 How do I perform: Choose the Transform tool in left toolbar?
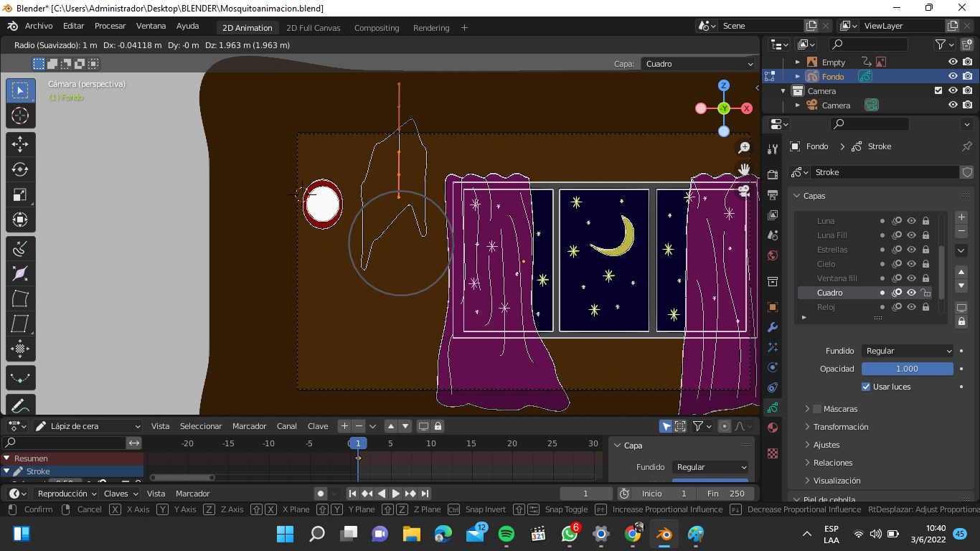(20, 220)
